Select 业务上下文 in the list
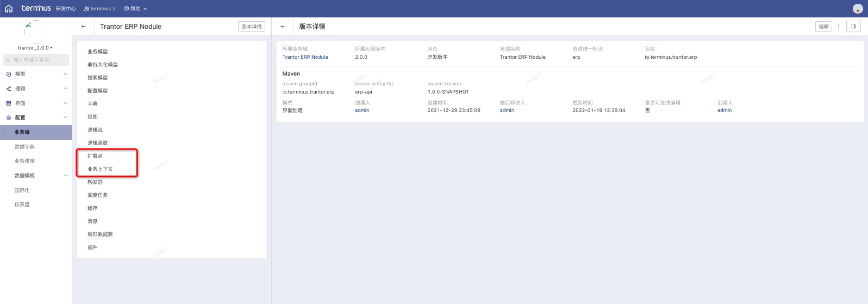This screenshot has height=304, width=868. [100, 169]
